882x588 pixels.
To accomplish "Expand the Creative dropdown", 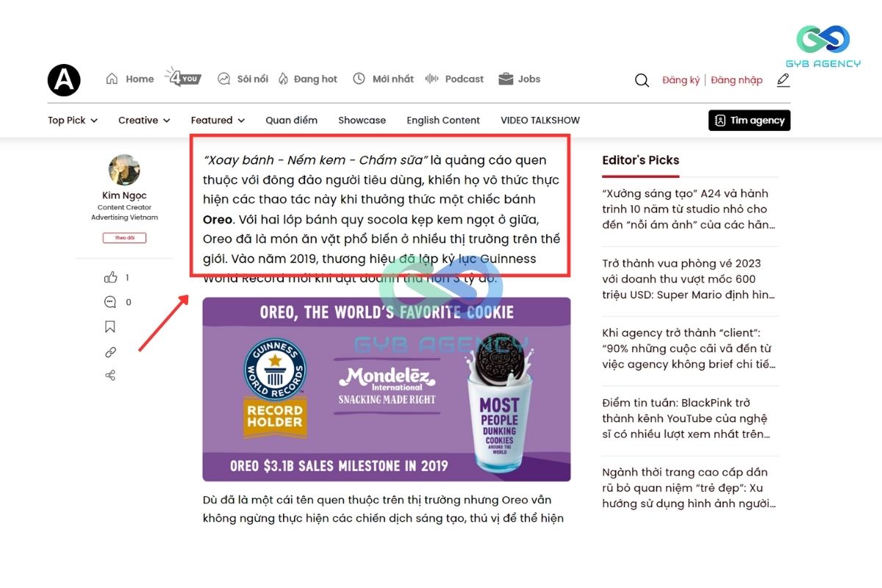I will pyautogui.click(x=144, y=121).
